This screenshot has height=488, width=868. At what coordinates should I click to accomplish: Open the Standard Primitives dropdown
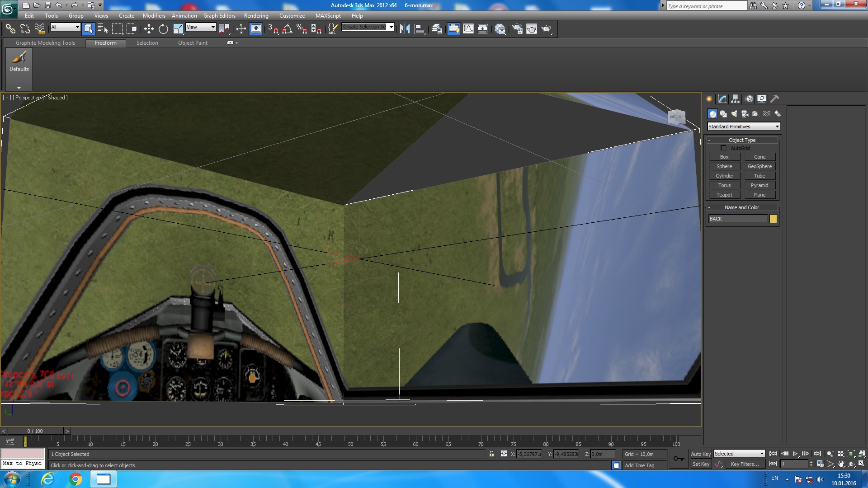tap(744, 127)
